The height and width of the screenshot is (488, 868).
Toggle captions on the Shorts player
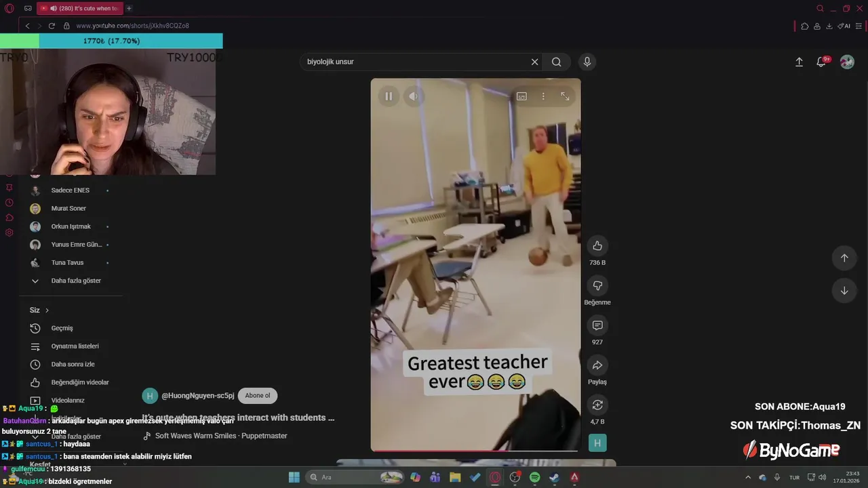click(521, 96)
